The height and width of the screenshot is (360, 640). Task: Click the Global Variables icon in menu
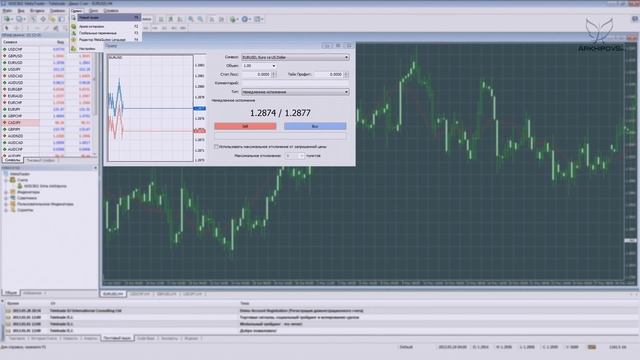coord(74,33)
